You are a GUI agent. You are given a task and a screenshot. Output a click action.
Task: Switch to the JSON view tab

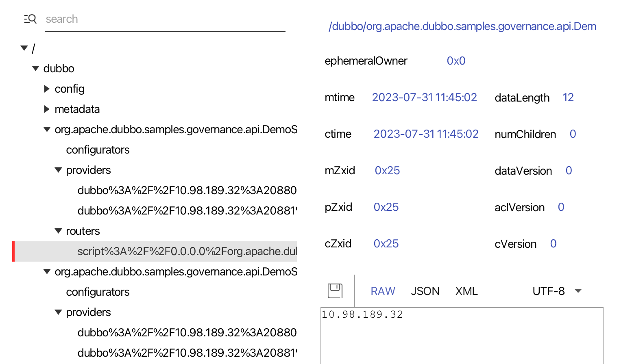tap(425, 291)
